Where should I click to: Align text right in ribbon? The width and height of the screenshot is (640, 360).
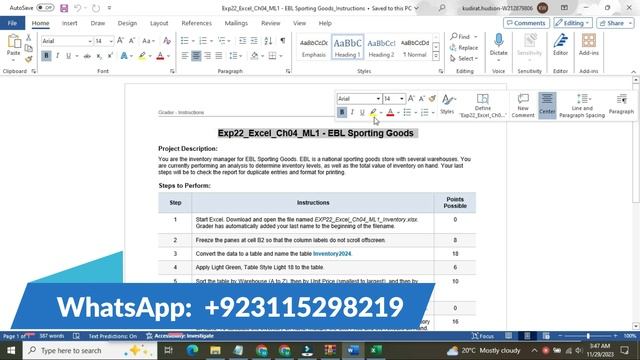pyautogui.click(x=207, y=56)
